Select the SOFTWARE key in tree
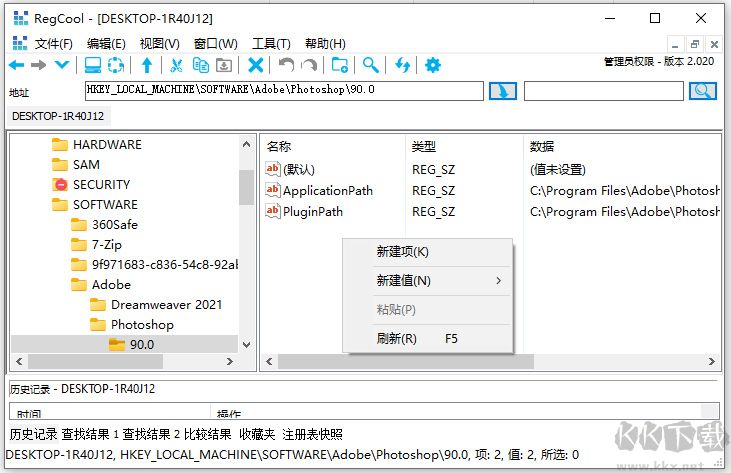Screen dimensions: 731x473 tap(105, 205)
